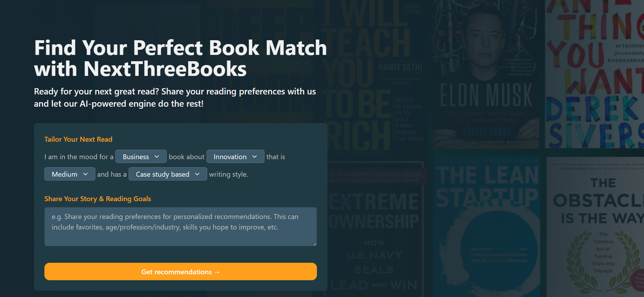644x297 pixels.
Task: Focus the reading preferences text area
Action: click(180, 226)
